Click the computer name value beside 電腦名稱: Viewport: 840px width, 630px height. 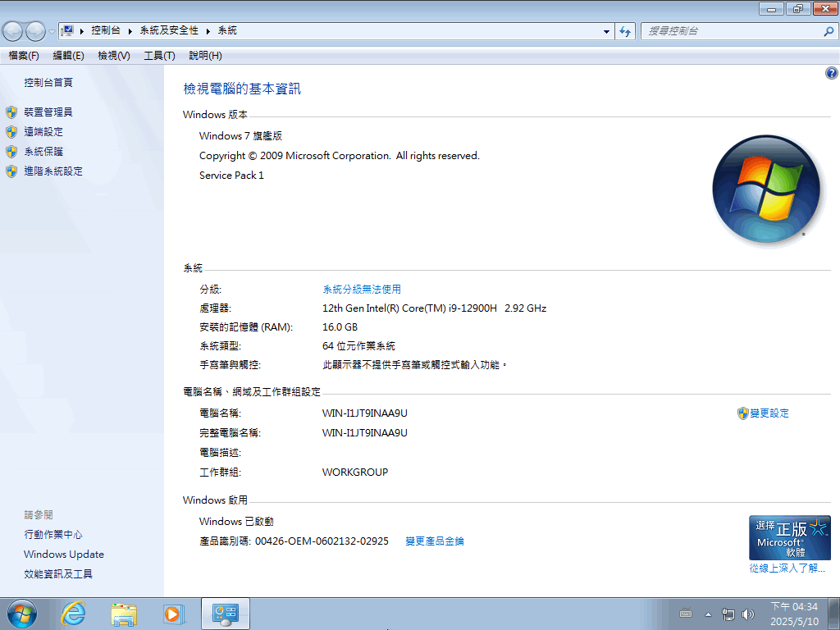[x=364, y=413]
